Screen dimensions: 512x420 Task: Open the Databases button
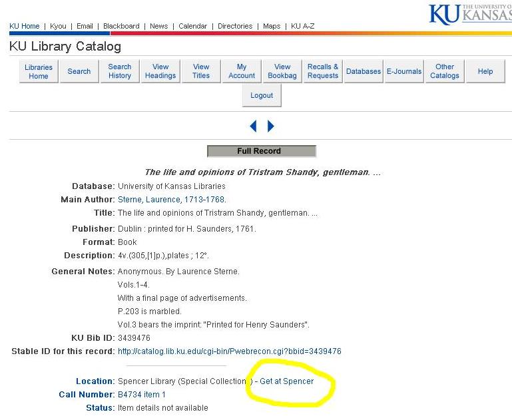(364, 71)
